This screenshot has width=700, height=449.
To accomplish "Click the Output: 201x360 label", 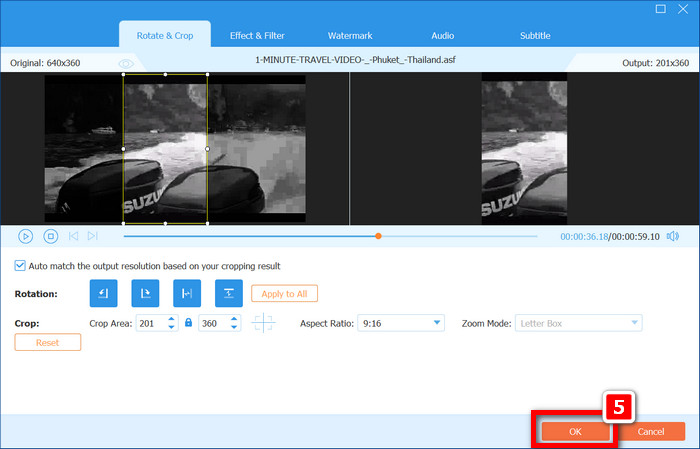I will coord(655,63).
